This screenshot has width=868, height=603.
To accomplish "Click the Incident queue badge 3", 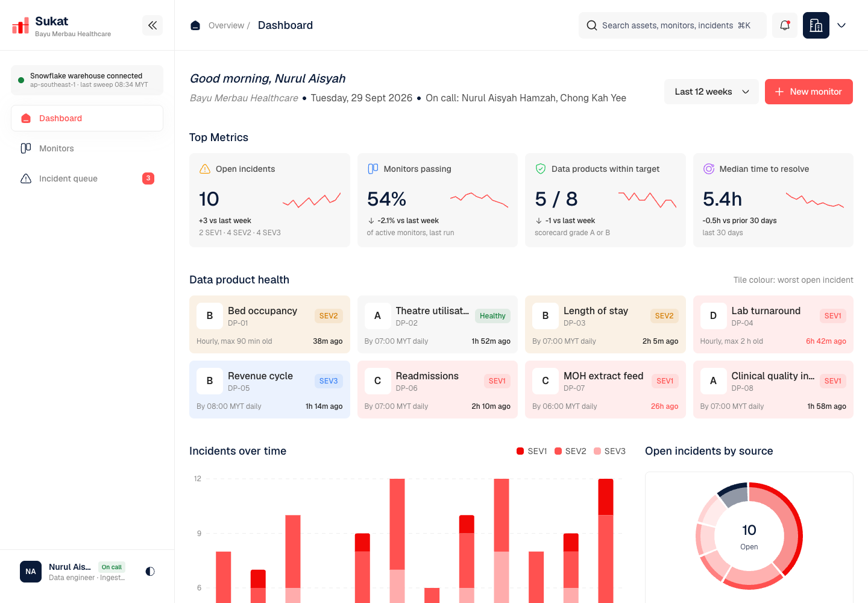I will [x=148, y=178].
